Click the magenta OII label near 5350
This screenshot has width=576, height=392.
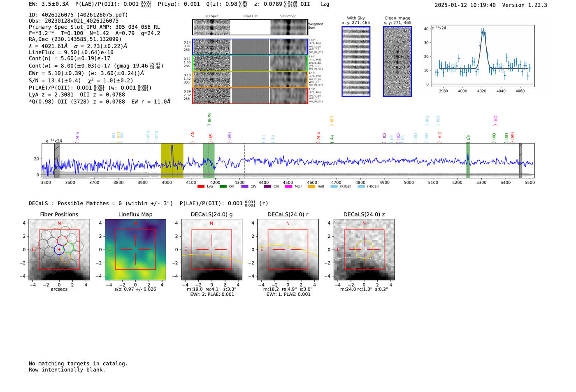point(495,120)
